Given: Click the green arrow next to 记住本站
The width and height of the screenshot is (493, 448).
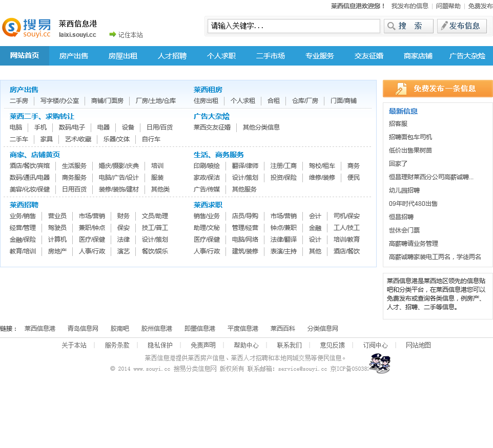Looking at the screenshot, I should pyautogui.click(x=113, y=34).
